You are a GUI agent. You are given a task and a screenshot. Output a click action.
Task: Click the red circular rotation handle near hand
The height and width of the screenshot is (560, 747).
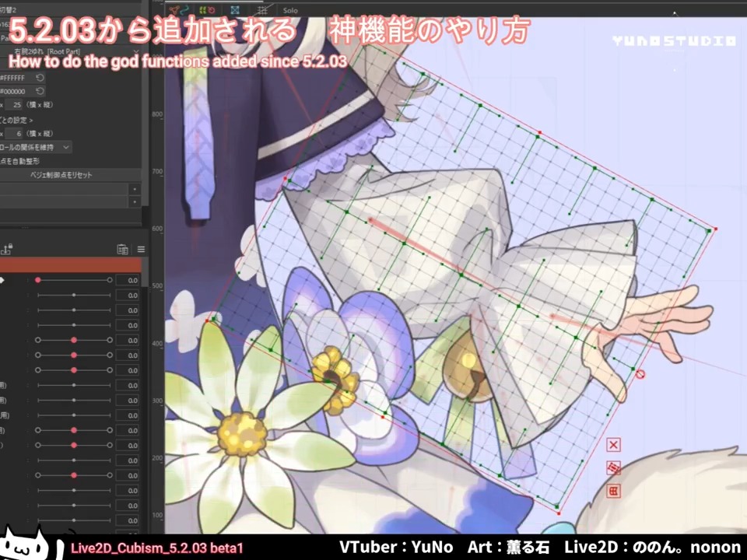[640, 375]
